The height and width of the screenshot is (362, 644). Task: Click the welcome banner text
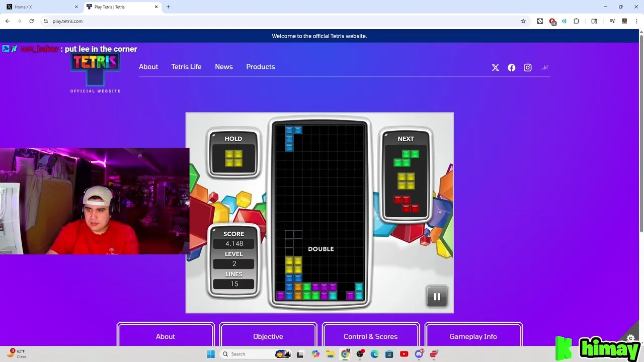[x=319, y=36]
